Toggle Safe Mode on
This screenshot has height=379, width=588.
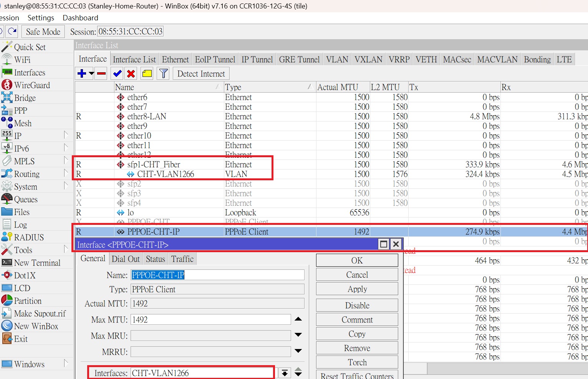(x=43, y=32)
